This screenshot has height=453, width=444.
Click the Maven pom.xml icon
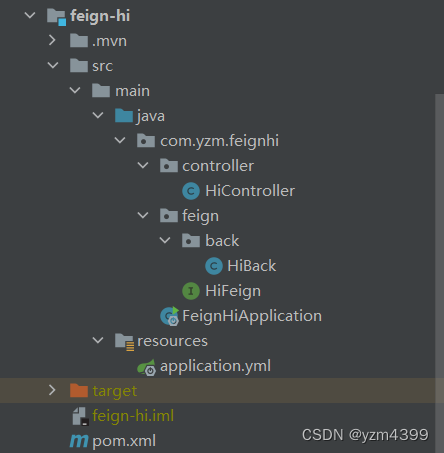[x=79, y=441]
